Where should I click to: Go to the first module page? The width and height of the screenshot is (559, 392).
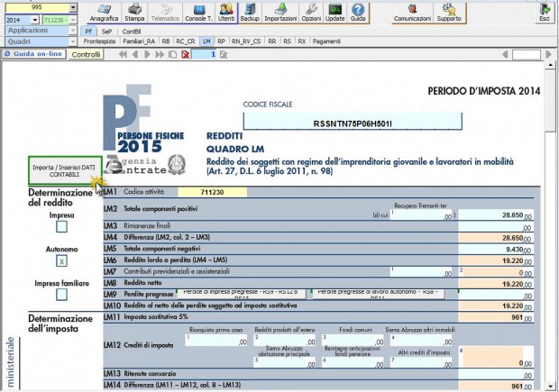tap(123, 55)
